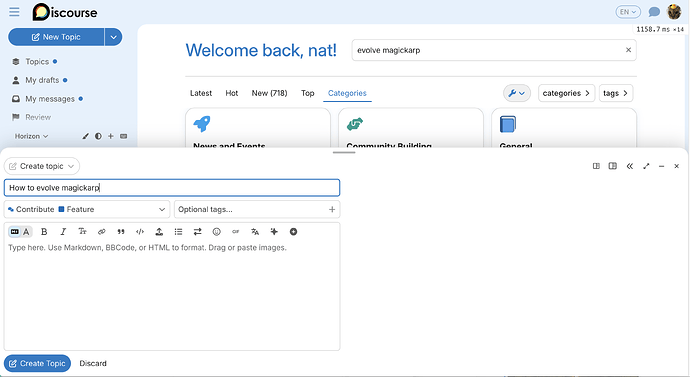Open My drafts in the sidebar
Image resolution: width=690 pixels, height=377 pixels.
pyautogui.click(x=42, y=80)
